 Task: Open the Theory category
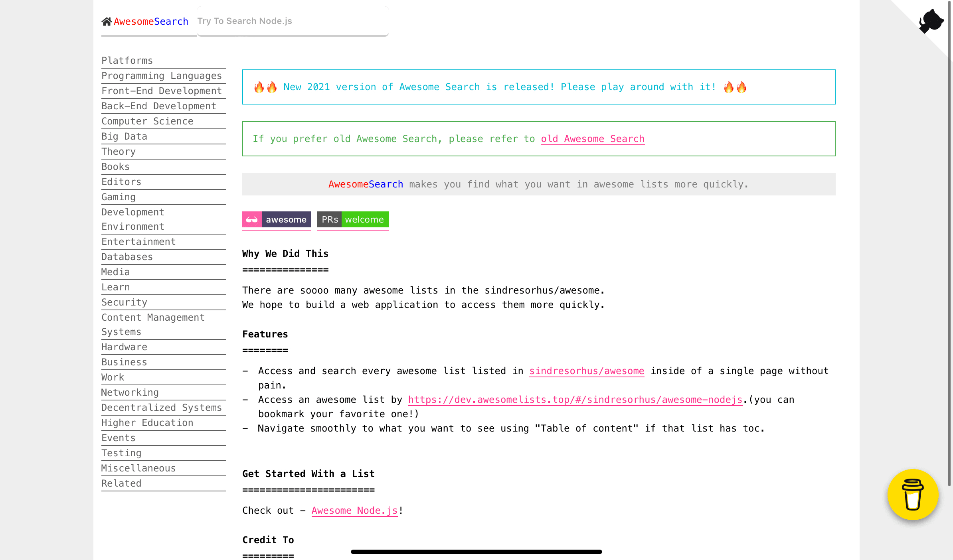pos(164,152)
